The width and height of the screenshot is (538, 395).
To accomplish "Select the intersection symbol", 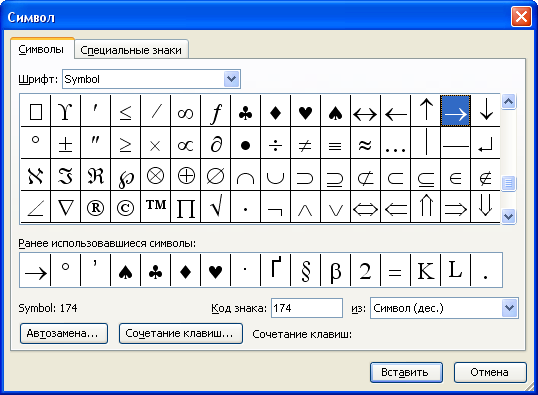I will coord(246,175).
